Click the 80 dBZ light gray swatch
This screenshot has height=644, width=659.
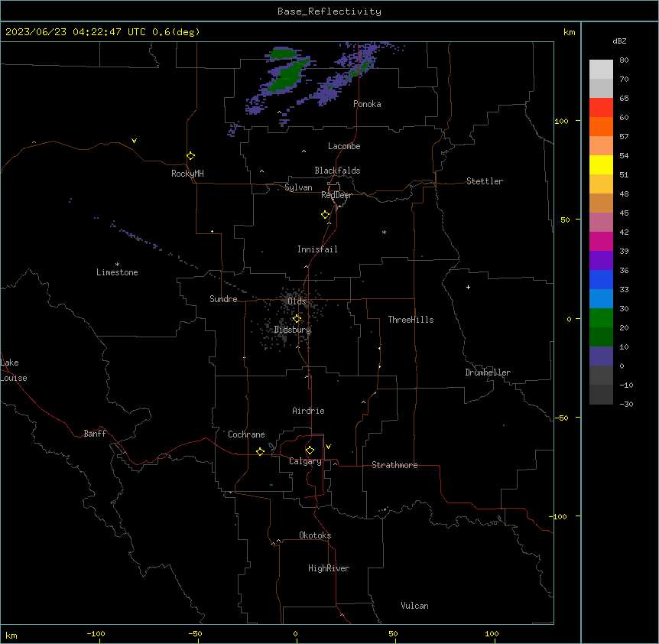click(x=601, y=70)
